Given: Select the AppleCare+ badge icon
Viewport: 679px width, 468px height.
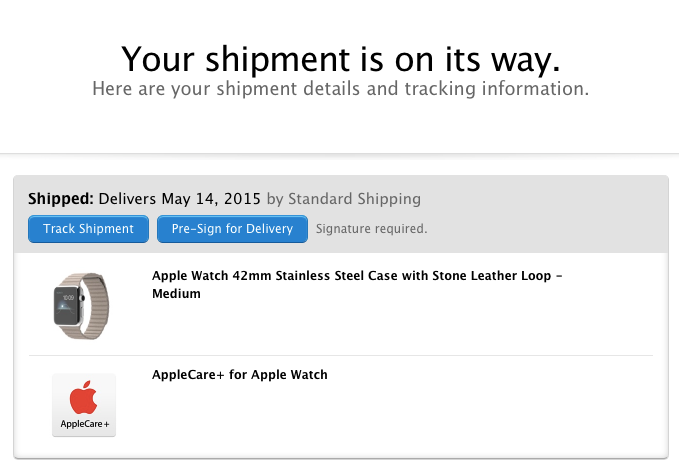Looking at the screenshot, I should pyautogui.click(x=84, y=405).
